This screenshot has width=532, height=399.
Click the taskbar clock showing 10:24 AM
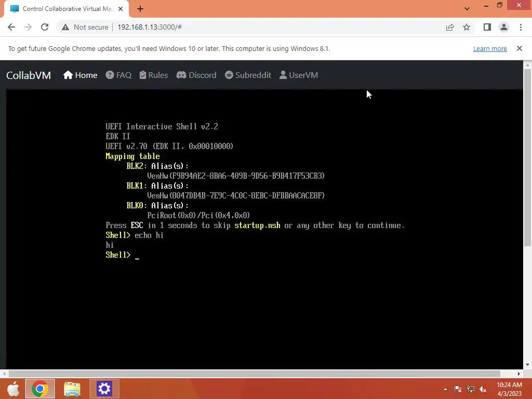coord(509,389)
